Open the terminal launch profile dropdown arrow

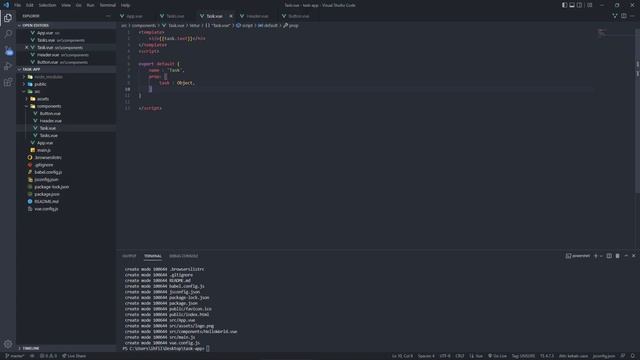click(601, 256)
